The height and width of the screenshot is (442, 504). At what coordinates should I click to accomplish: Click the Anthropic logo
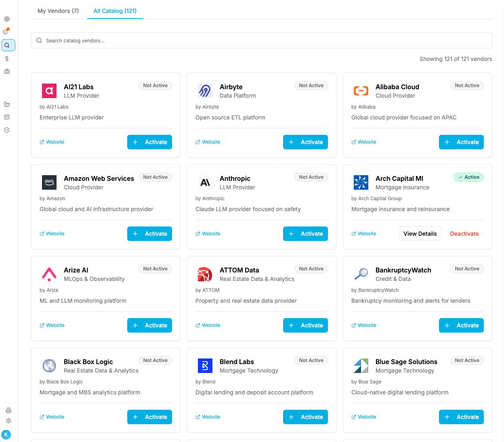pyautogui.click(x=205, y=182)
